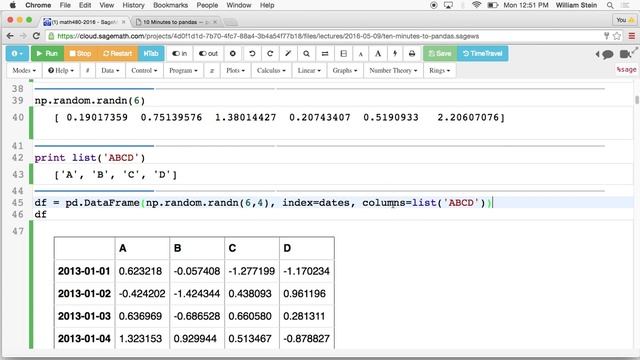
Task: Stop the running computation
Action: pyautogui.click(x=80, y=53)
